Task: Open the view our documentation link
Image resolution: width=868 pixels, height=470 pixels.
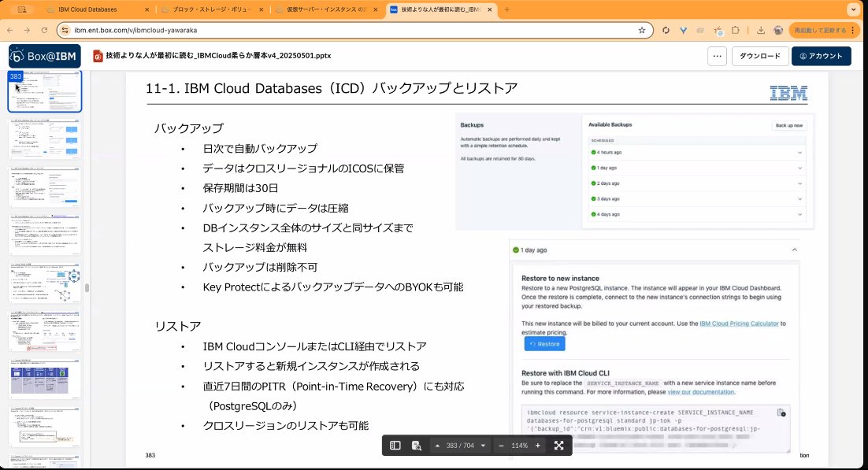Action: [x=701, y=392]
